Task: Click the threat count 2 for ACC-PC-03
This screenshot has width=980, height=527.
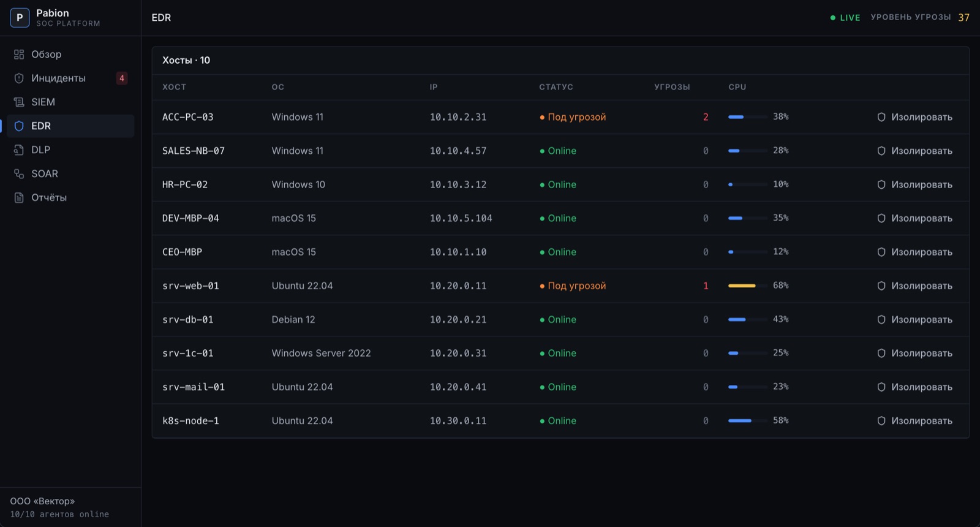Action: click(706, 117)
